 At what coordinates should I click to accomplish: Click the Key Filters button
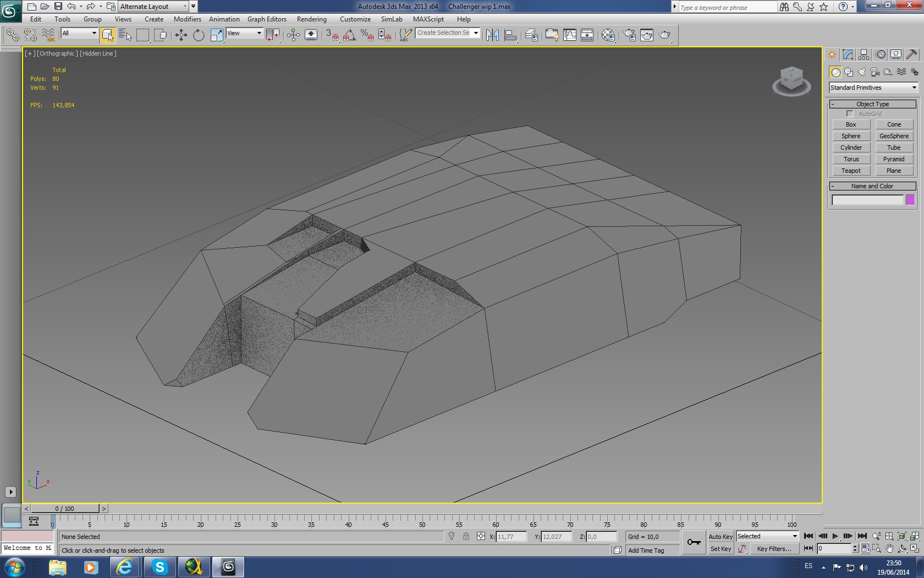tap(774, 549)
